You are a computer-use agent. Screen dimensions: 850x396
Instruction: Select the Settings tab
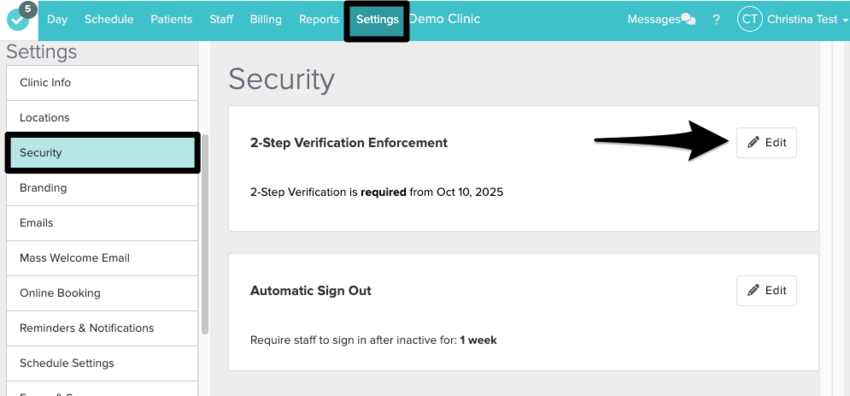tap(377, 20)
